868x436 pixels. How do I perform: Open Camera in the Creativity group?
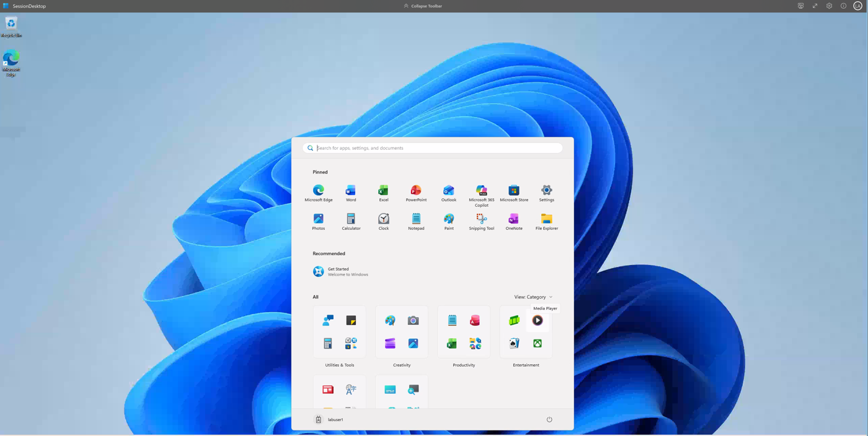[x=414, y=321]
